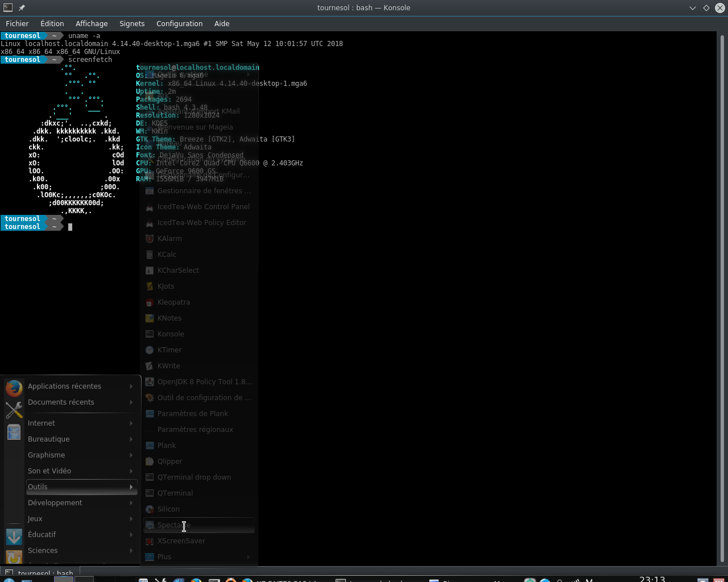The height and width of the screenshot is (582, 728).
Task: Click the 'uname -a' command text
Action: (84, 36)
